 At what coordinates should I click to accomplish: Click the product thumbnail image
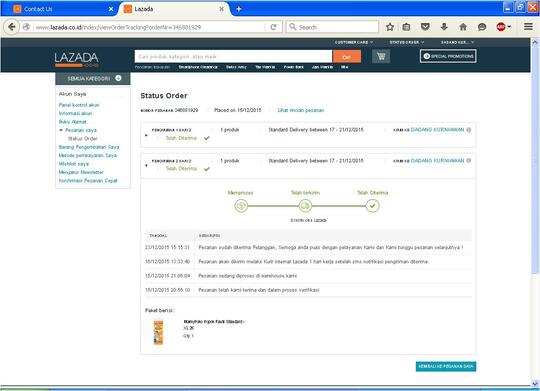tap(158, 332)
